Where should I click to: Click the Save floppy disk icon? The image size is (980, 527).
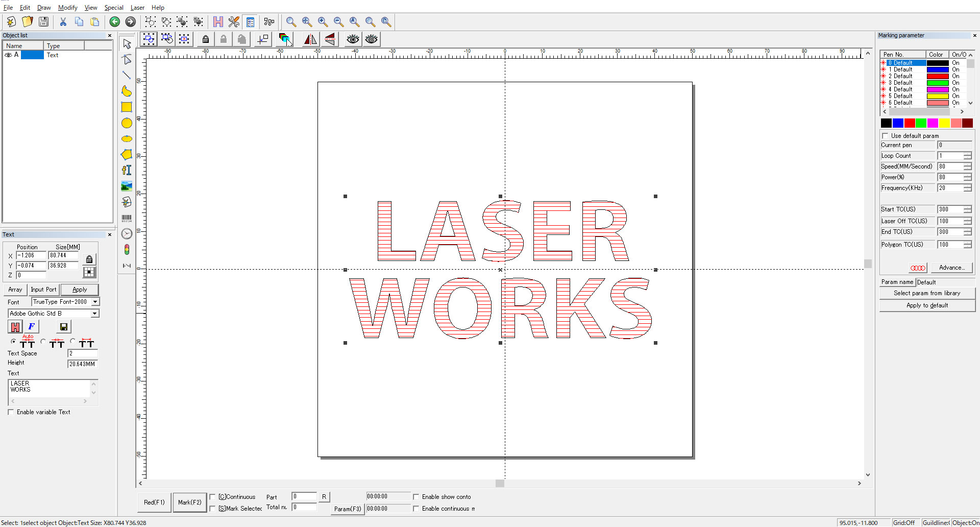click(x=43, y=21)
